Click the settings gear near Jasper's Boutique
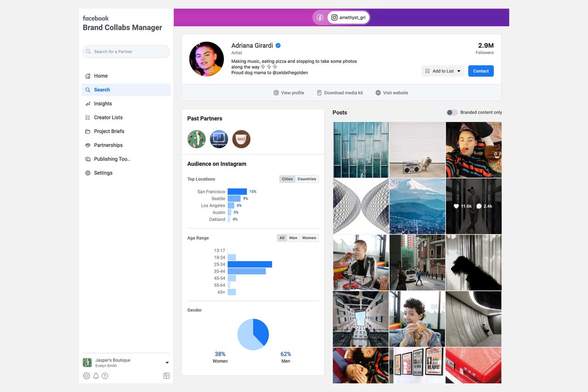Image resolution: width=588 pixels, height=392 pixels. pyautogui.click(x=86, y=375)
